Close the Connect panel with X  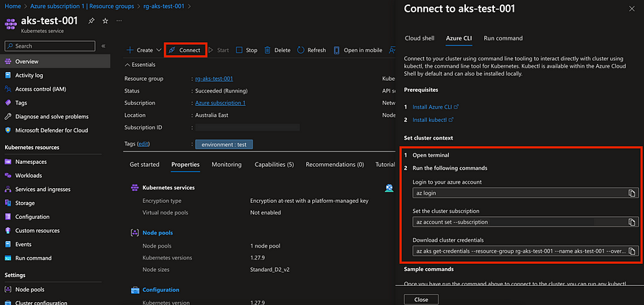coord(631,9)
